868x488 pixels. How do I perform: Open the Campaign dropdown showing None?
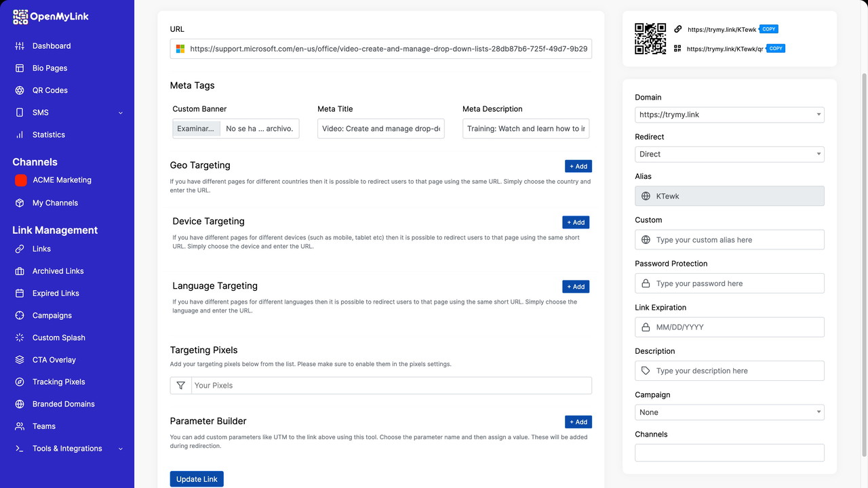pyautogui.click(x=729, y=412)
